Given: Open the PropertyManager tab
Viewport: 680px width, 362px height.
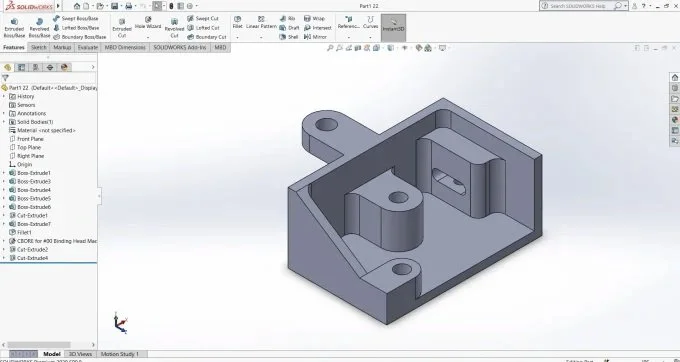Looking at the screenshot, I should (21, 67).
